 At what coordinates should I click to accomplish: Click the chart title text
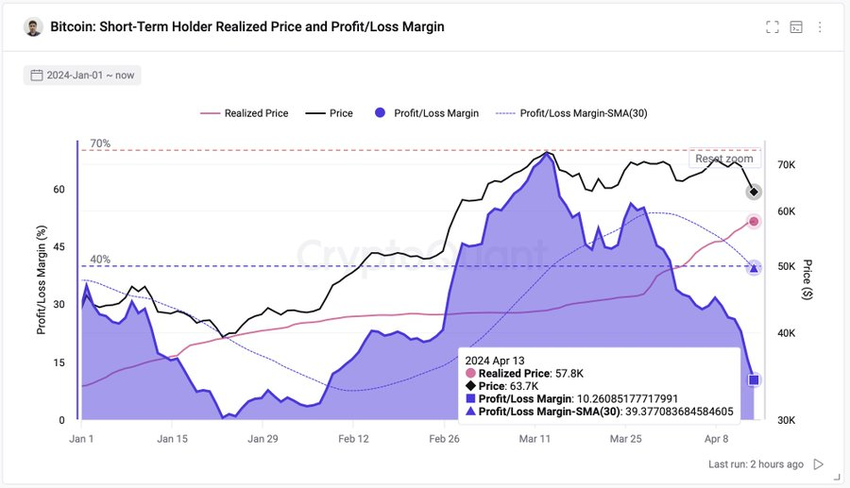(x=247, y=27)
